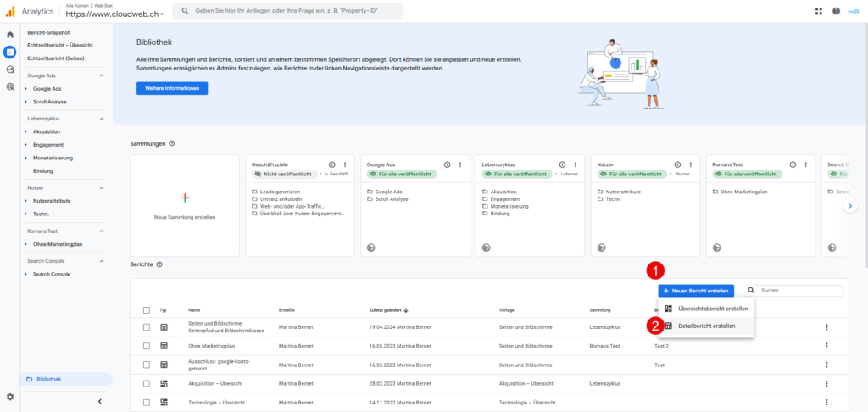The height and width of the screenshot is (412, 868).
Task: Collapse the Lebenszyklus sidebar group
Action: 103,119
